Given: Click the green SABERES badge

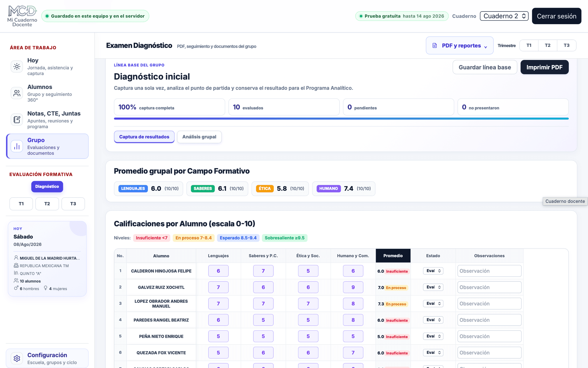Looking at the screenshot, I should pyautogui.click(x=203, y=189).
